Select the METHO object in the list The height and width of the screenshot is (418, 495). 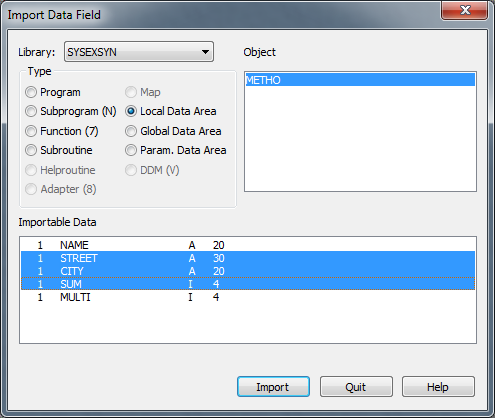360,80
